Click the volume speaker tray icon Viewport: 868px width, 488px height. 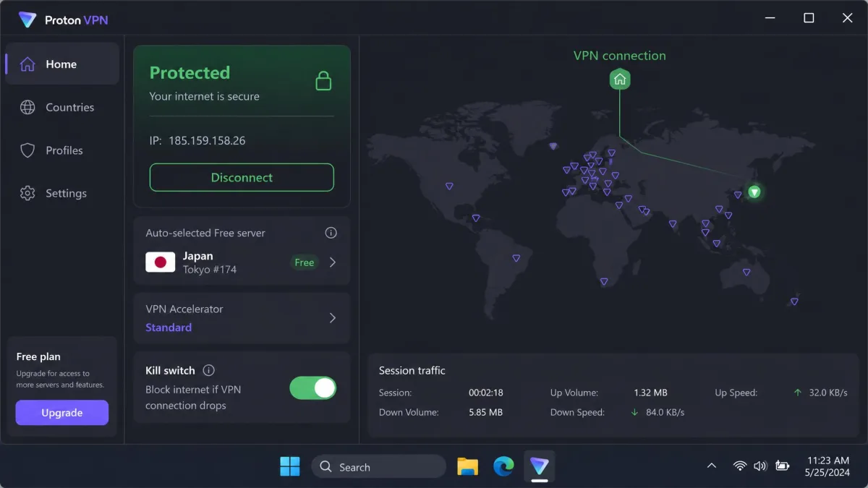click(760, 466)
